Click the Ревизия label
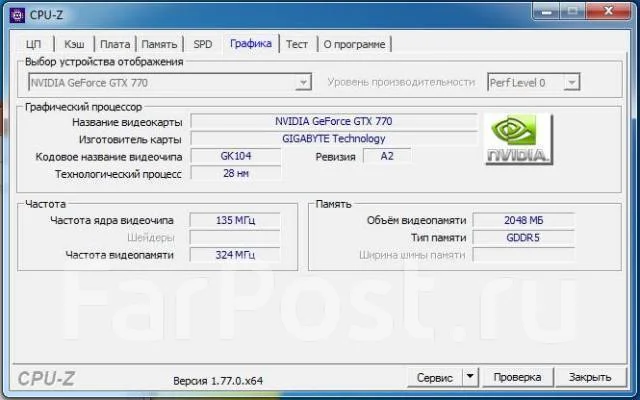This screenshot has height=400, width=640. [336, 157]
